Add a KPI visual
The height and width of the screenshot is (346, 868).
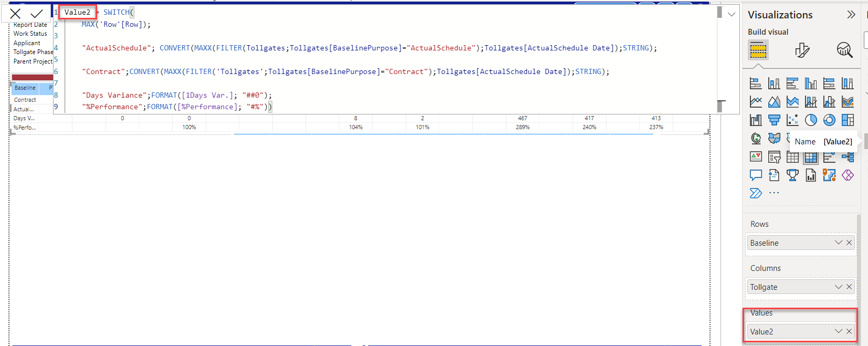click(756, 157)
